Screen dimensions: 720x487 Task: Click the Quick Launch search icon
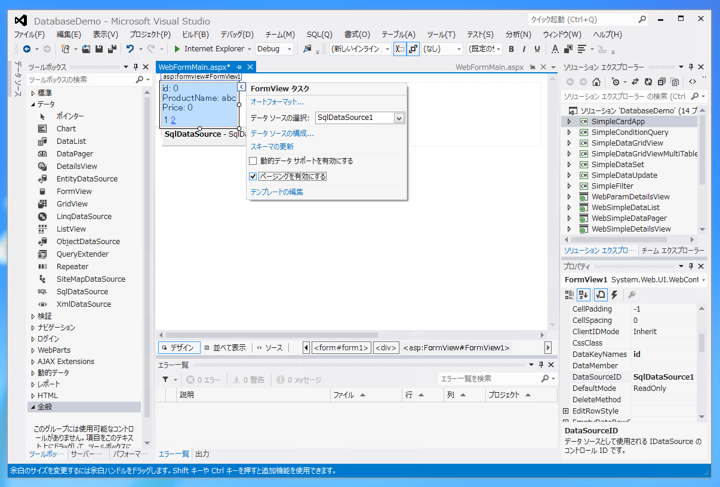pos(642,19)
